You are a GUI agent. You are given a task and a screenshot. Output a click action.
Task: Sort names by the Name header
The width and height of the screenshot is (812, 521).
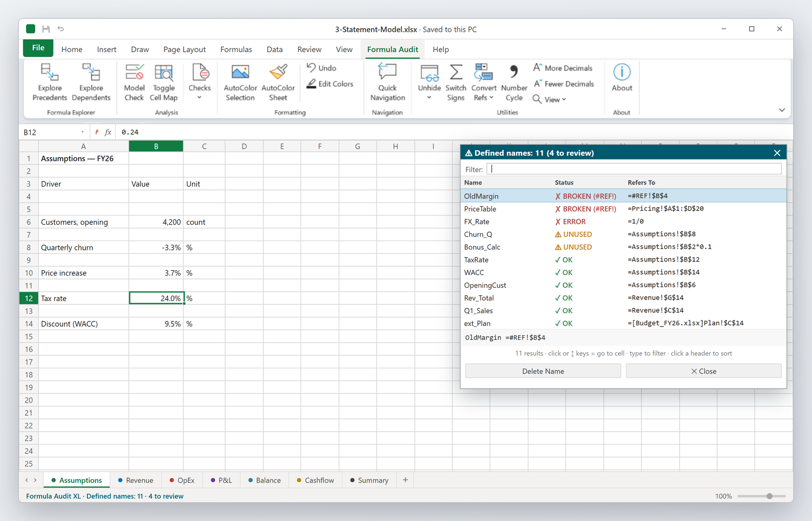coord(473,183)
